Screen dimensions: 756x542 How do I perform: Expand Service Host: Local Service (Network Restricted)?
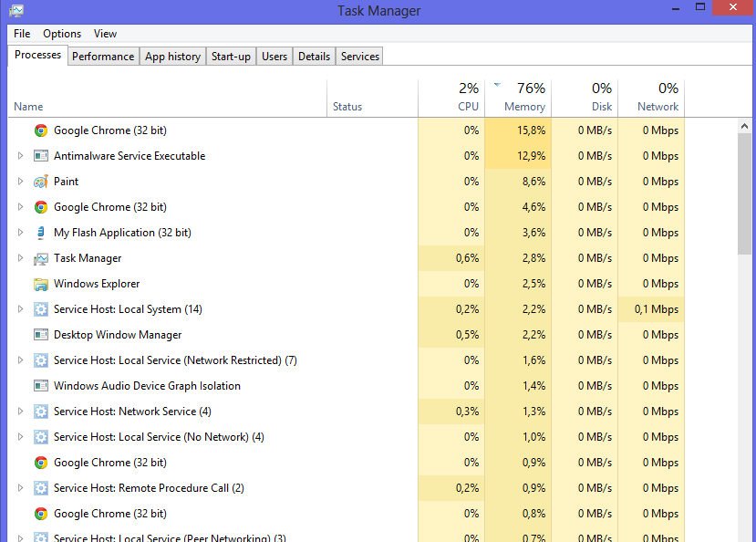pyautogui.click(x=20, y=360)
